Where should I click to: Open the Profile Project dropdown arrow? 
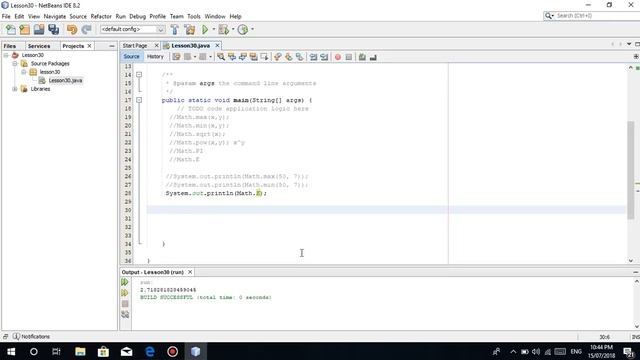[x=252, y=29]
